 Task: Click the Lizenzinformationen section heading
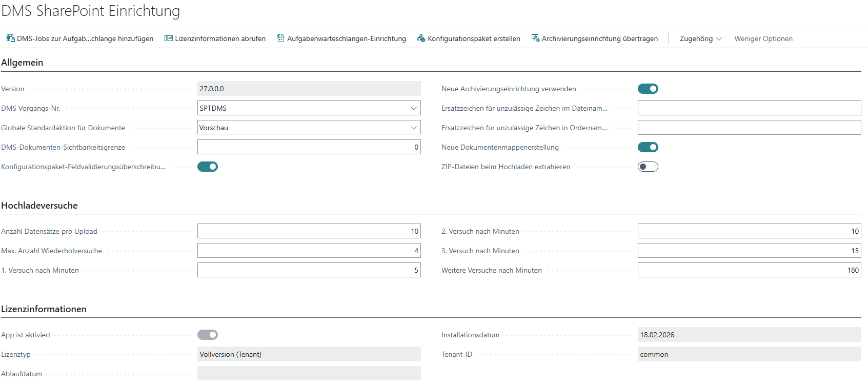pyautogui.click(x=44, y=309)
